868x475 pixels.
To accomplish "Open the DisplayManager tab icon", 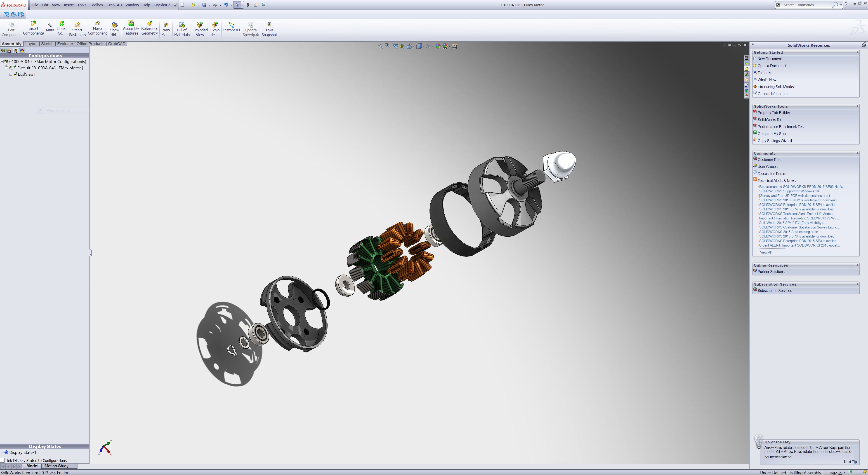I will tap(22, 51).
